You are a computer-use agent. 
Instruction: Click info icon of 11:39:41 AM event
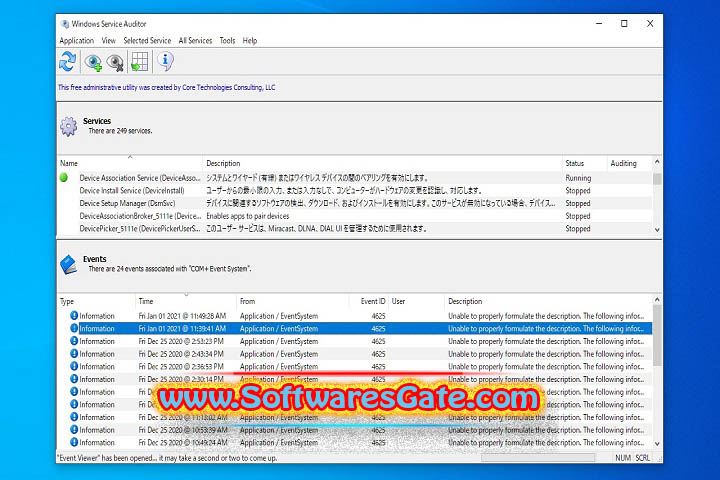pos(74,328)
